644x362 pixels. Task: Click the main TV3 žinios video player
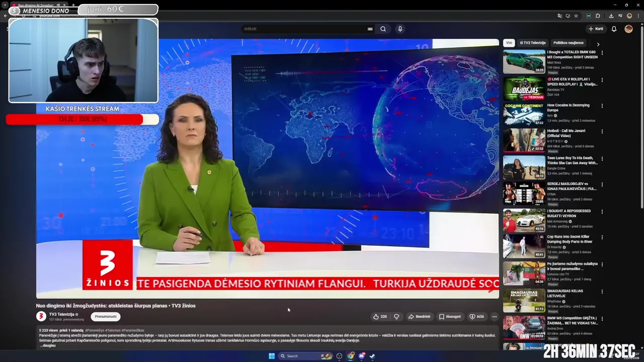pos(268,169)
